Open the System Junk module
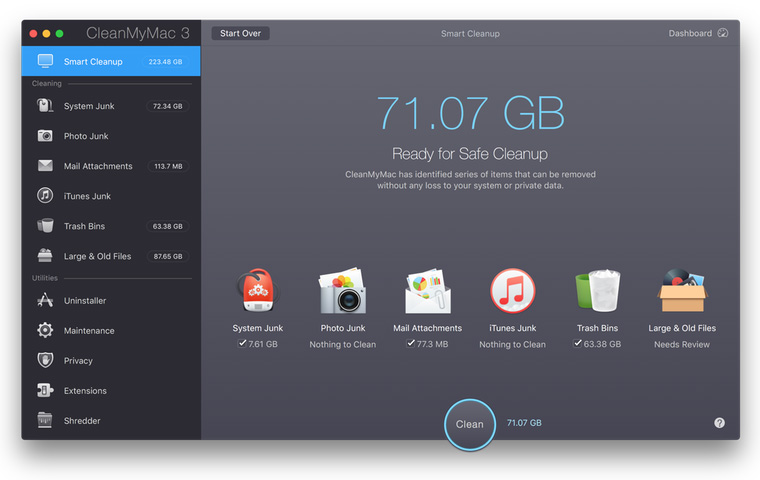This screenshot has width=760, height=480. 111,106
